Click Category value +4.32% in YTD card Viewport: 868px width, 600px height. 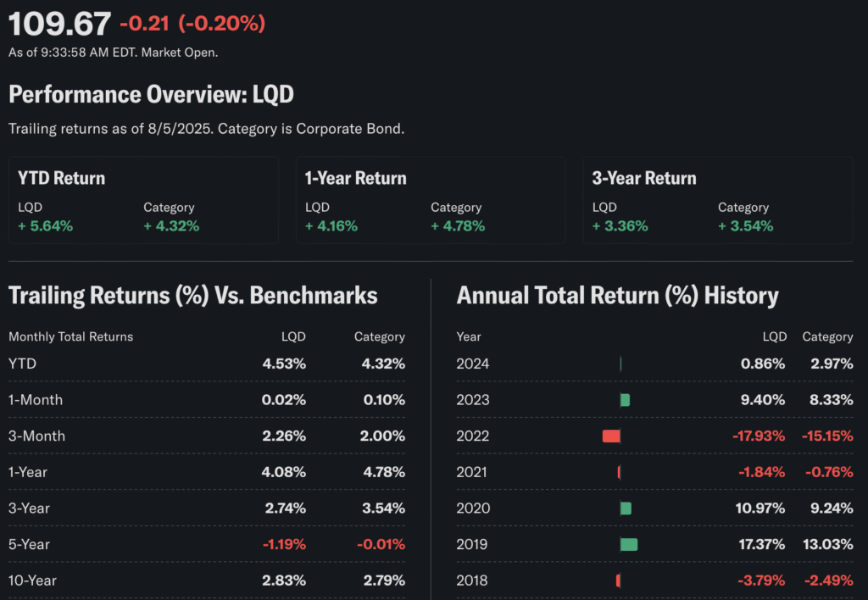[171, 225]
